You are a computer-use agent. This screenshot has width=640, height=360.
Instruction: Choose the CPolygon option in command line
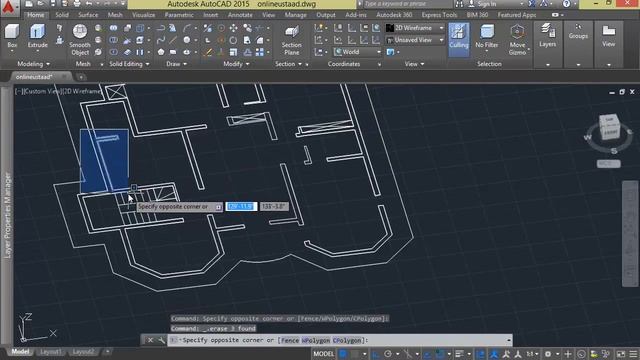click(x=347, y=340)
